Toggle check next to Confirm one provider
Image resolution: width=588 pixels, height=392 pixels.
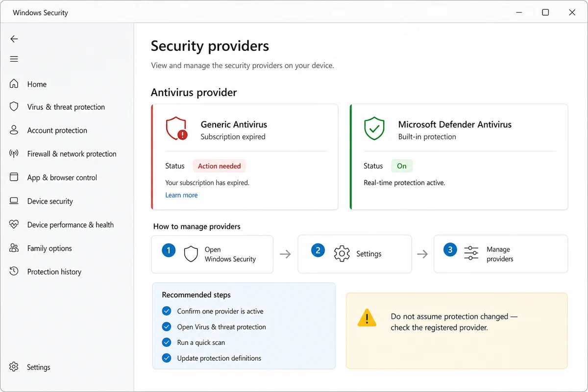[x=167, y=311]
